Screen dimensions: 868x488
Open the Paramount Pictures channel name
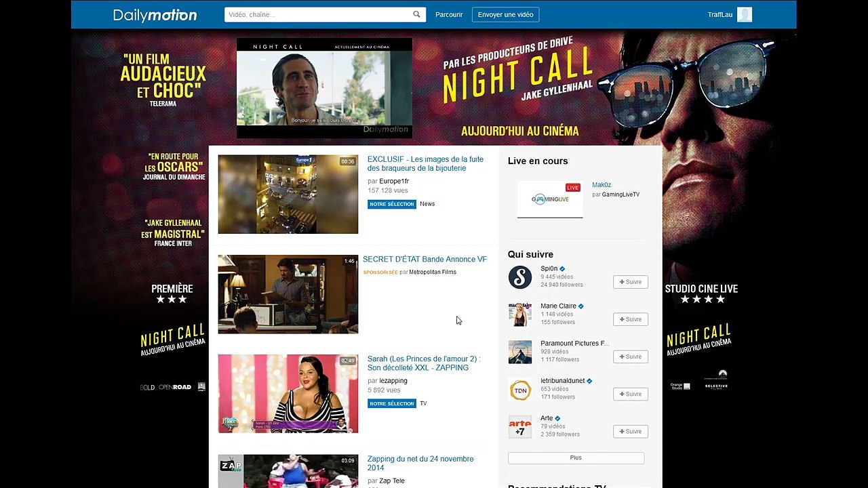pyautogui.click(x=574, y=343)
